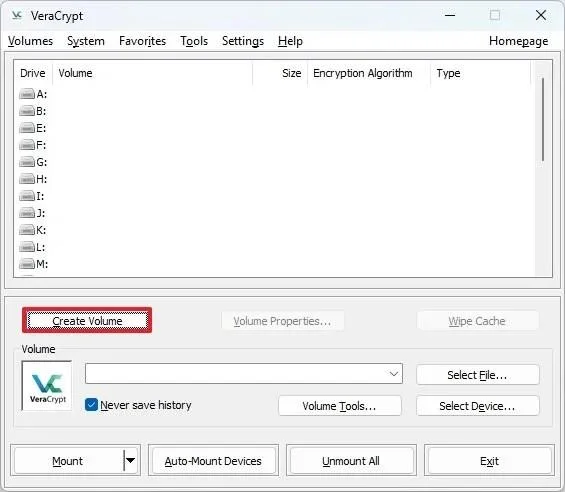Select the M: drive icon
This screenshot has width=565, height=492.
(x=27, y=264)
